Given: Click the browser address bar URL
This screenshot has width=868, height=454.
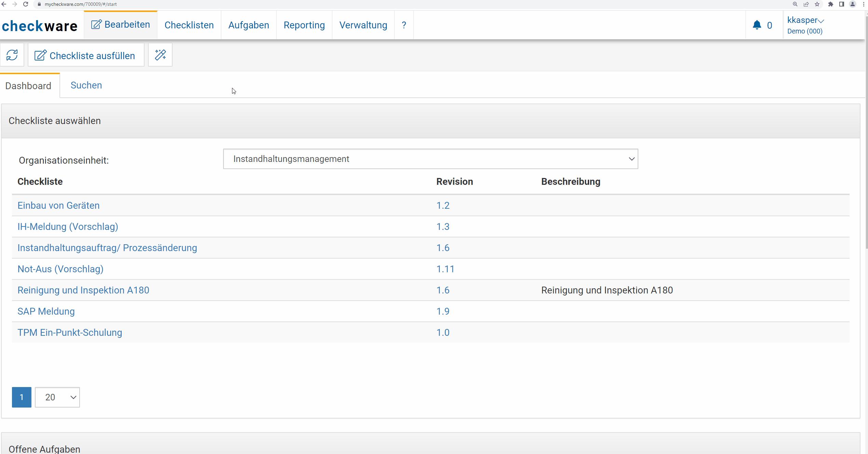Looking at the screenshot, I should tap(81, 4).
